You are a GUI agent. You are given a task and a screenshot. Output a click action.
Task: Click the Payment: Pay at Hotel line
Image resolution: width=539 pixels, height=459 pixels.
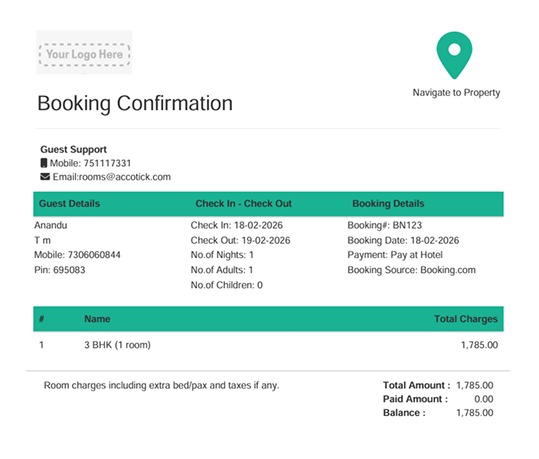(x=395, y=255)
